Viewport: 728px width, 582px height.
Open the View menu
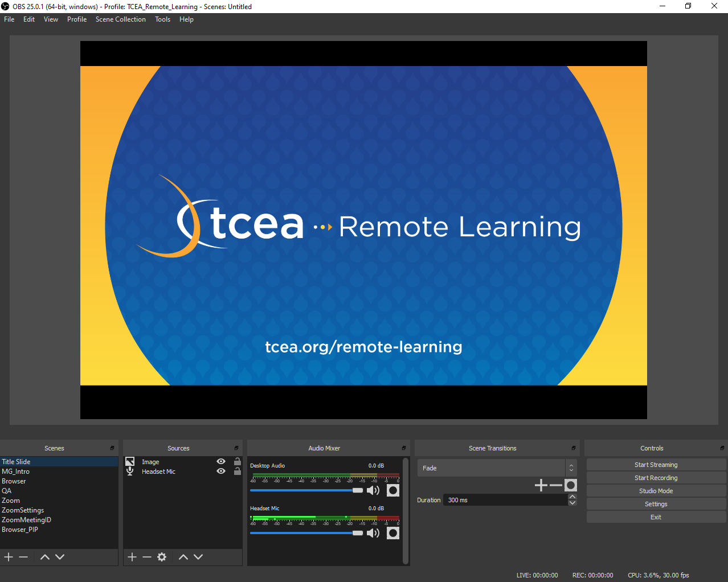coord(51,19)
